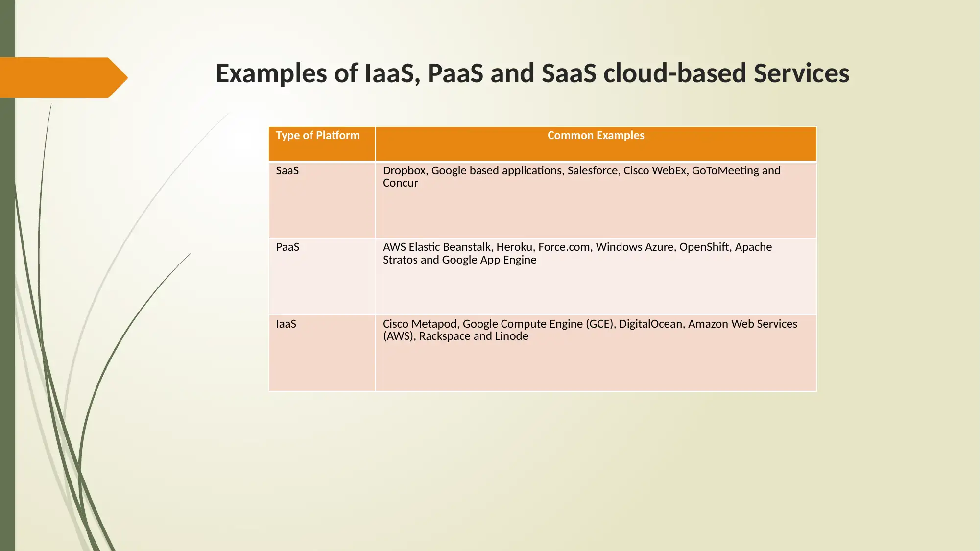
Task: Select the SaaS row label cell
Action: pos(322,200)
